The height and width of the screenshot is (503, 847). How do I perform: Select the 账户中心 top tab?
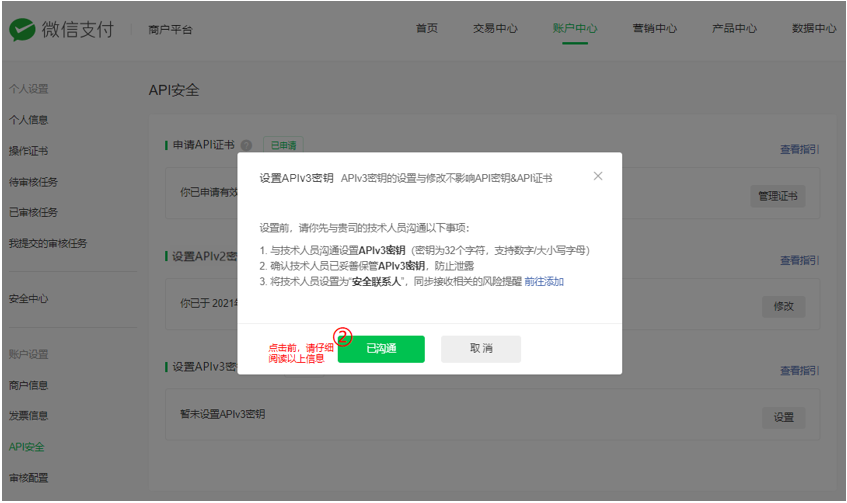pyautogui.click(x=575, y=29)
